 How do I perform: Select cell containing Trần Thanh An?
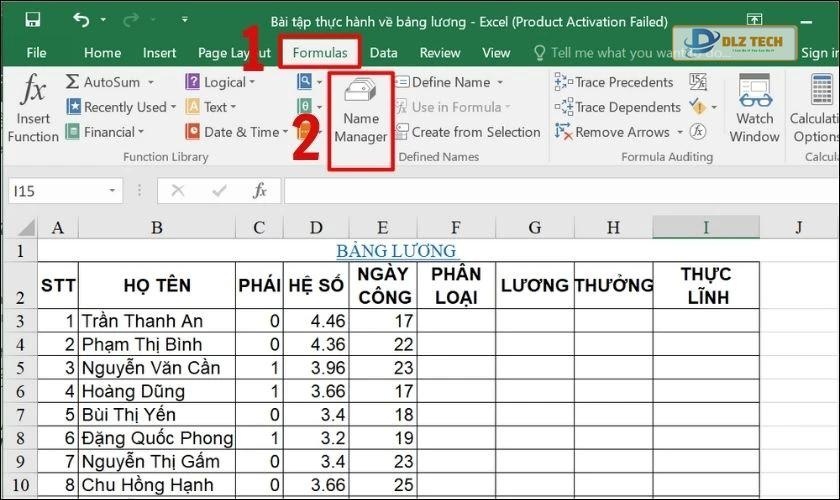coord(157,321)
